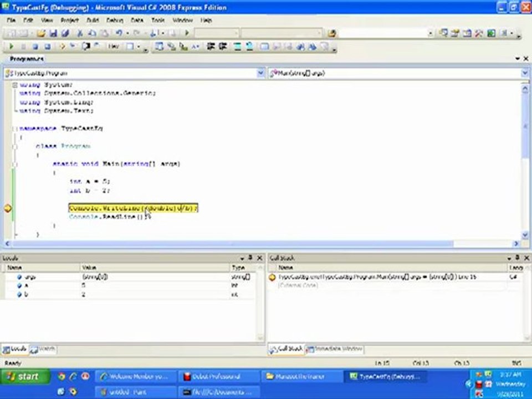This screenshot has height=399, width=532.
Task: Click the green Continue debugging arrow
Action: tap(11, 46)
